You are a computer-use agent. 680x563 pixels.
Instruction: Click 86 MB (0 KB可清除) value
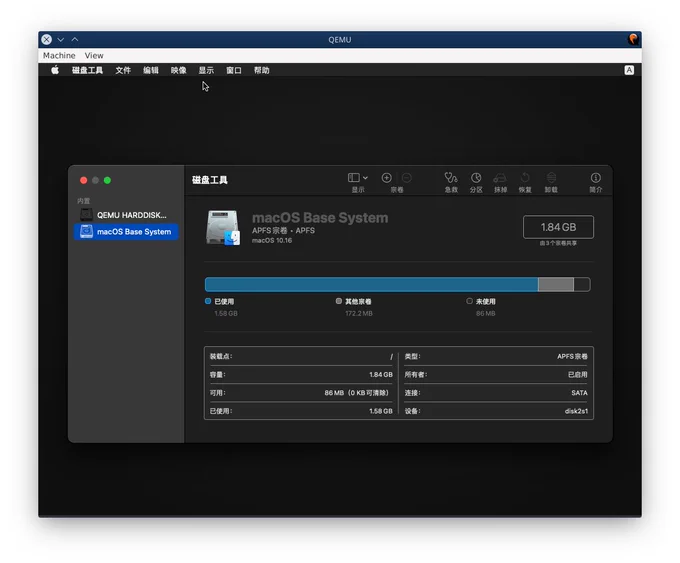356,393
